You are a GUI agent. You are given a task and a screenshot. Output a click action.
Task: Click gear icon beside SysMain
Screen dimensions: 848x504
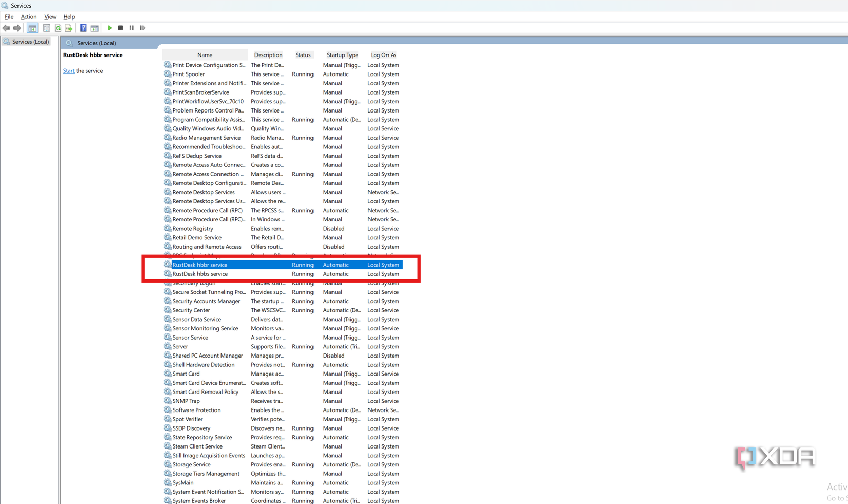pos(168,483)
